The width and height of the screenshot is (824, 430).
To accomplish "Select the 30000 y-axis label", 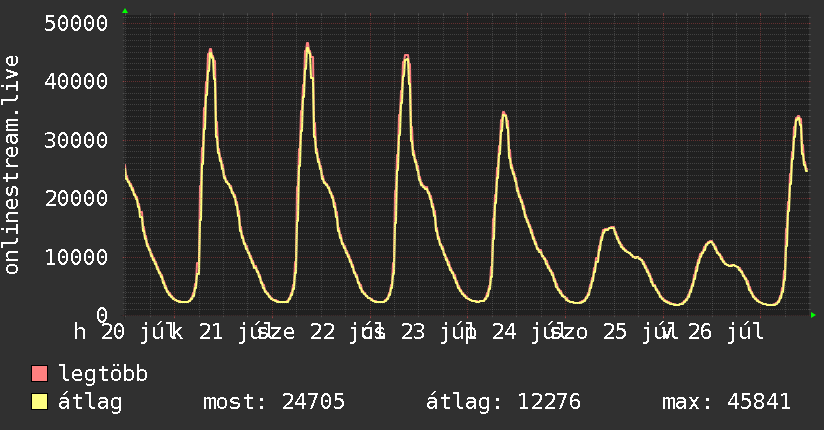I will point(76,140).
